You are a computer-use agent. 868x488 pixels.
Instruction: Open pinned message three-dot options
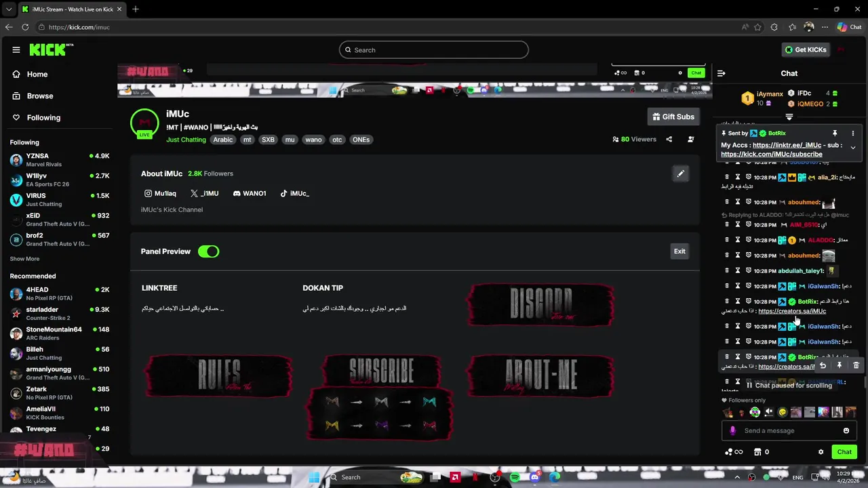pos(853,134)
